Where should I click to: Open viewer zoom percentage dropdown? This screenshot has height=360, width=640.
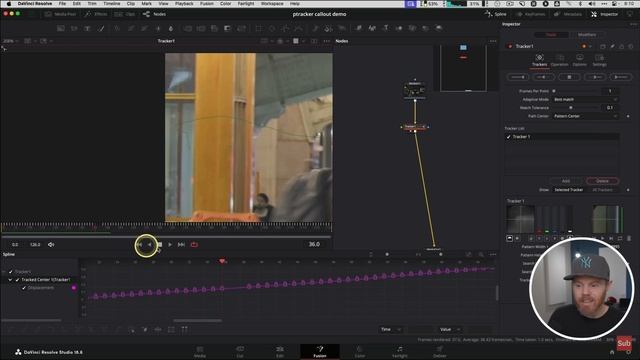pyautogui.click(x=11, y=41)
